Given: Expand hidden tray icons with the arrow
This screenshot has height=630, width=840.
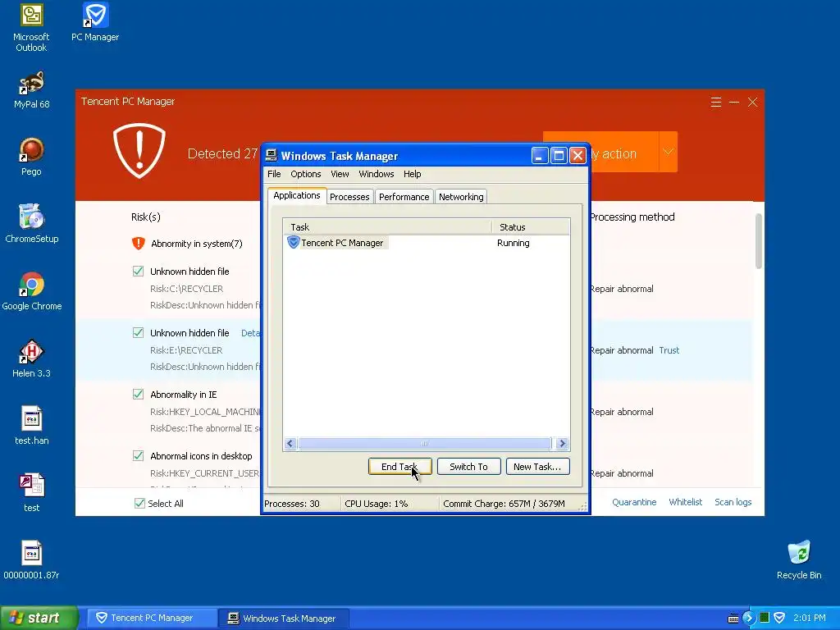Looking at the screenshot, I should coord(748,618).
